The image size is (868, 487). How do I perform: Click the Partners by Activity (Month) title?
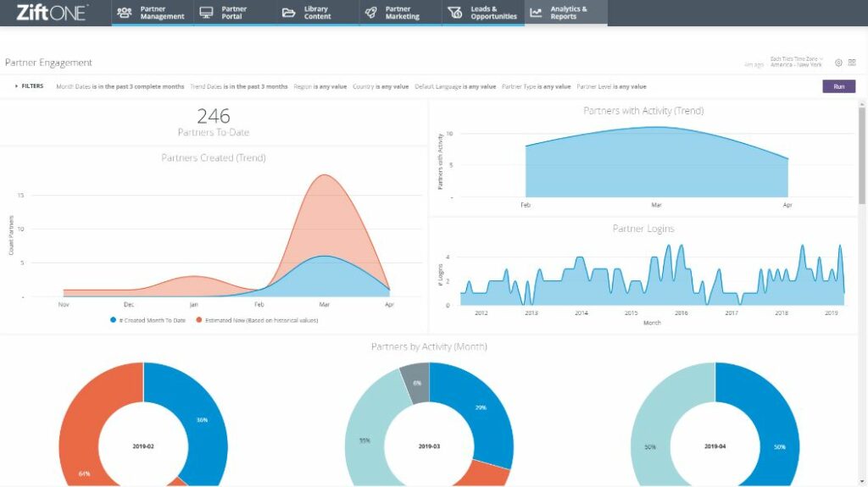coord(429,346)
